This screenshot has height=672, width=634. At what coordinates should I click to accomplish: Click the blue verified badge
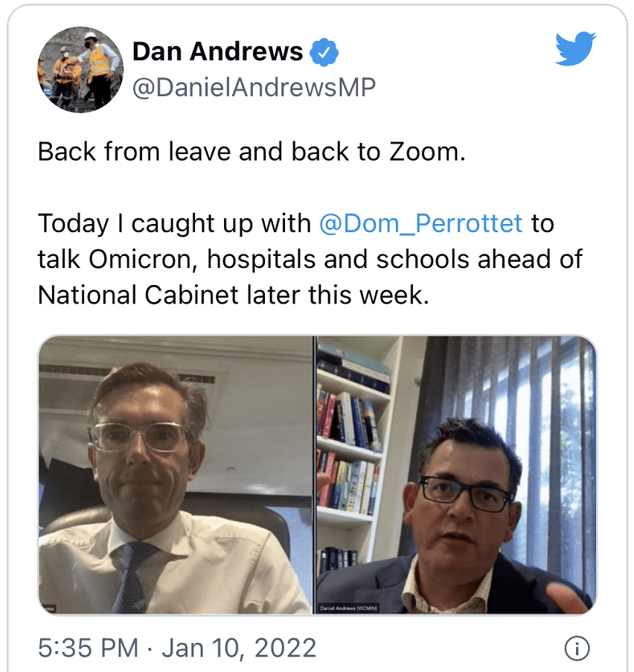click(x=324, y=52)
